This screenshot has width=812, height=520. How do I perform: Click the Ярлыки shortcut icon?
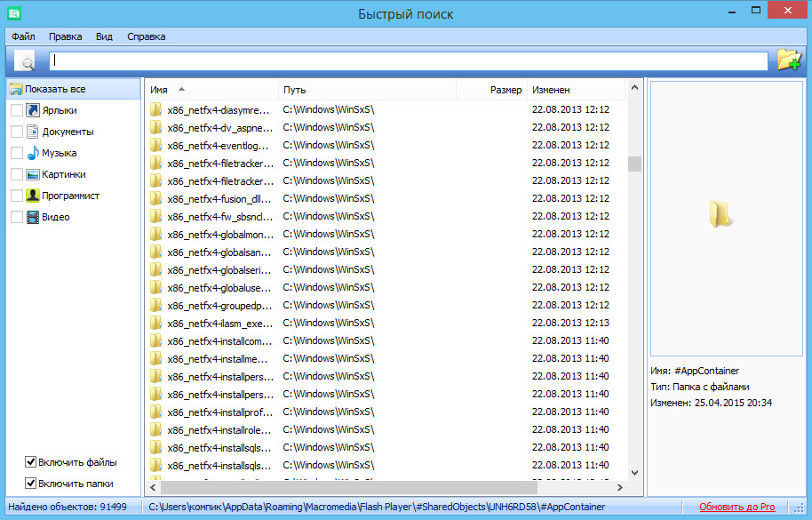point(33,110)
